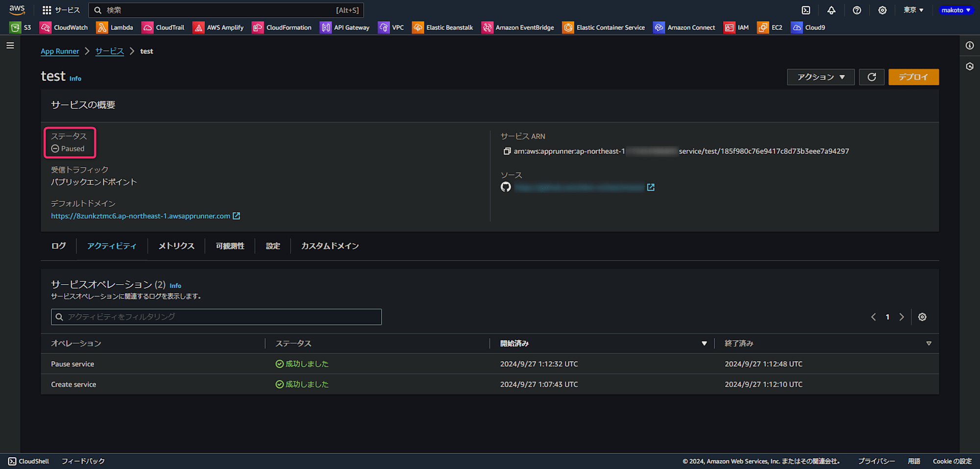Open the AWS Amplify shortcut
This screenshot has height=469, width=980.
coord(219,27)
